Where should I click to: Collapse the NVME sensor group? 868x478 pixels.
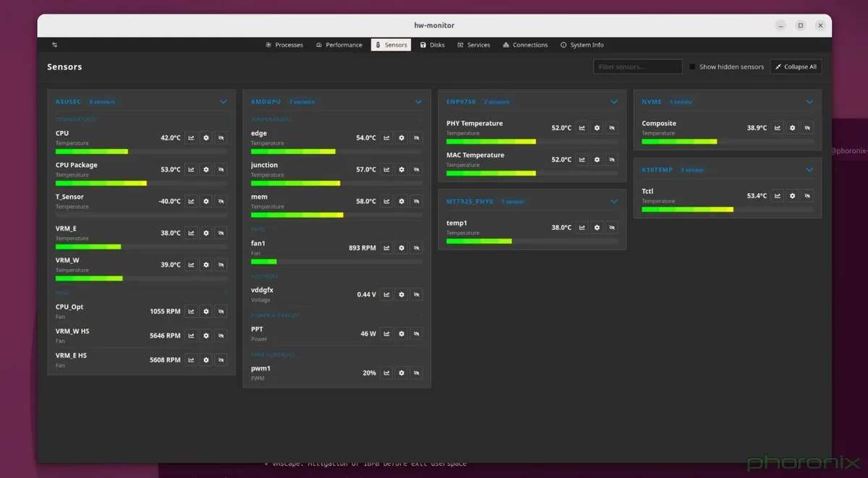click(x=809, y=102)
